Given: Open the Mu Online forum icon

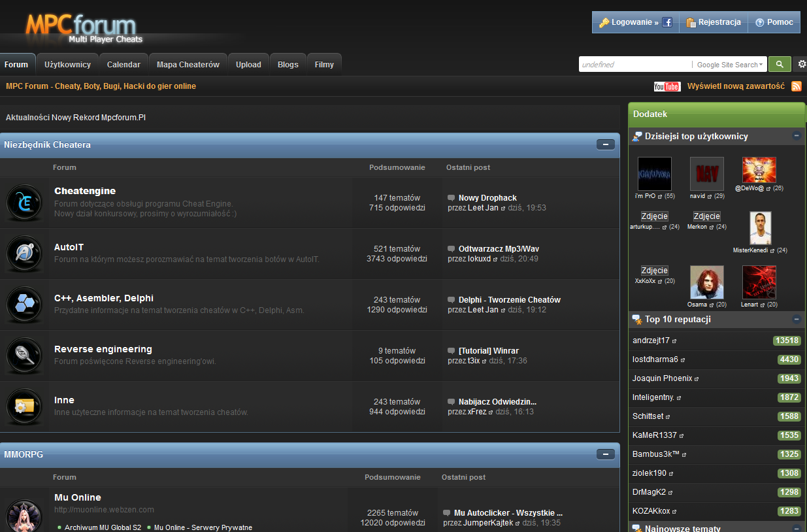Looking at the screenshot, I should click(x=24, y=516).
